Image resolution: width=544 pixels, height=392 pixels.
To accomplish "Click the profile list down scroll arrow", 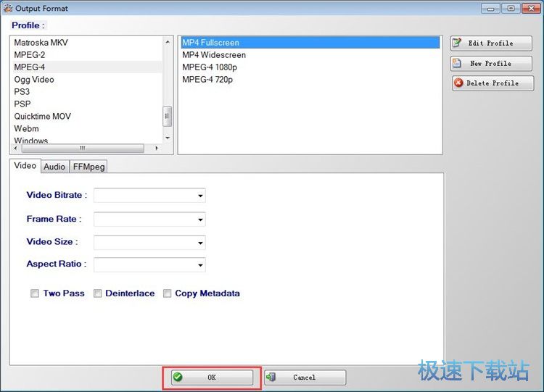I will (168, 138).
